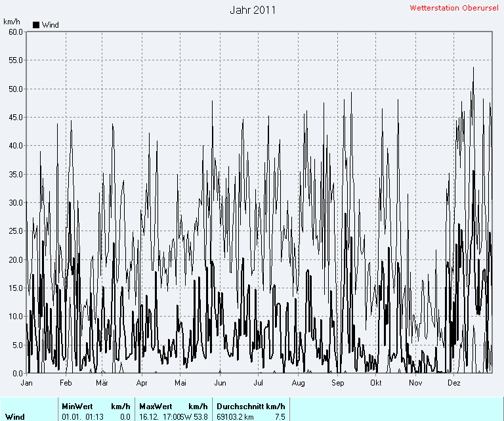Click the 'Dez' month label
The width and height of the screenshot is (504, 421).
(x=454, y=383)
